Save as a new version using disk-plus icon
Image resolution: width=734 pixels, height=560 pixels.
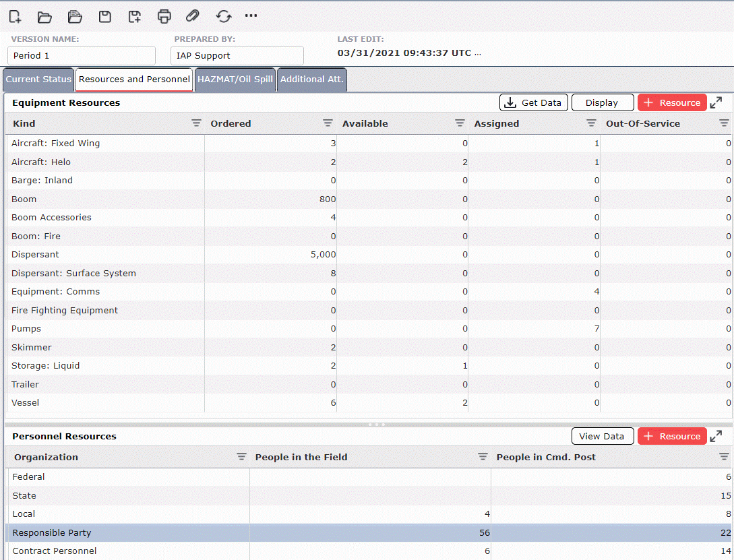click(x=134, y=16)
